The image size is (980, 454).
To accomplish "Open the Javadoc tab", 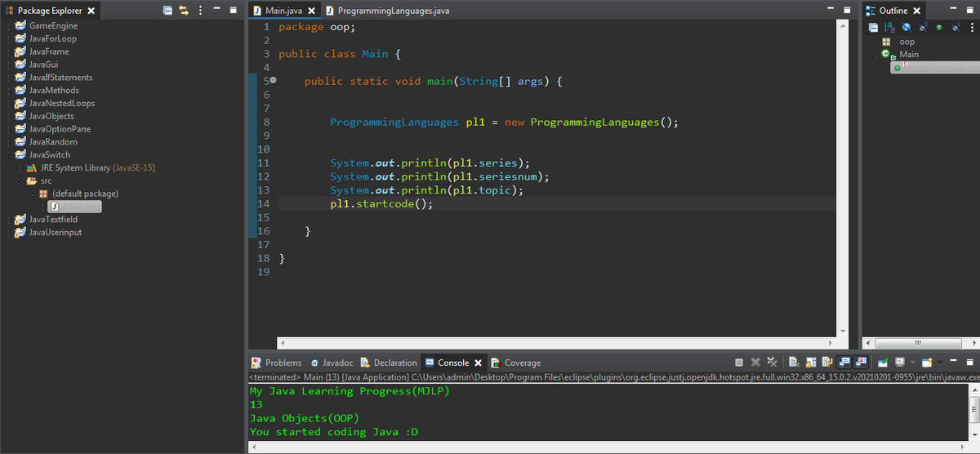I will pos(331,363).
